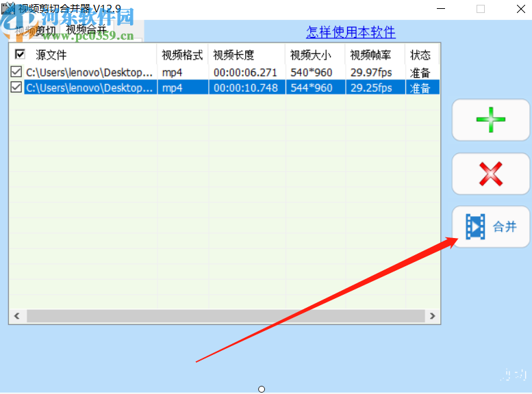The height and width of the screenshot is (394, 532).
Task: Click the application icon in title bar
Action: point(8,8)
